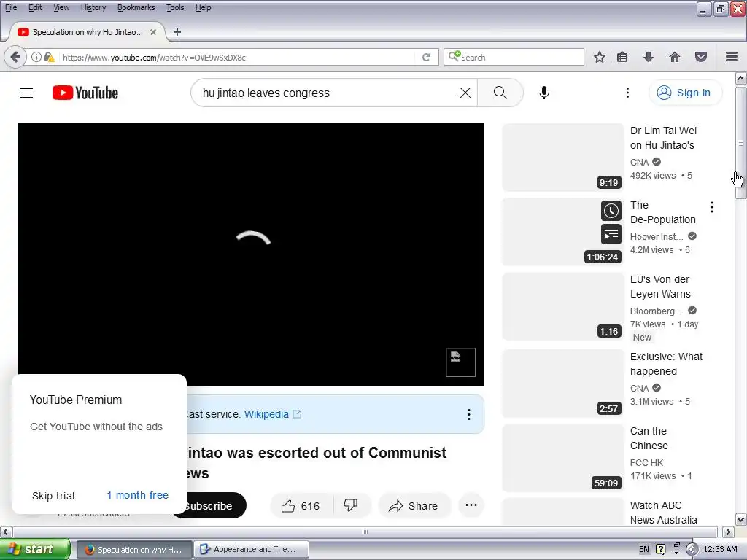Open the File menu

pyautogui.click(x=11, y=7)
